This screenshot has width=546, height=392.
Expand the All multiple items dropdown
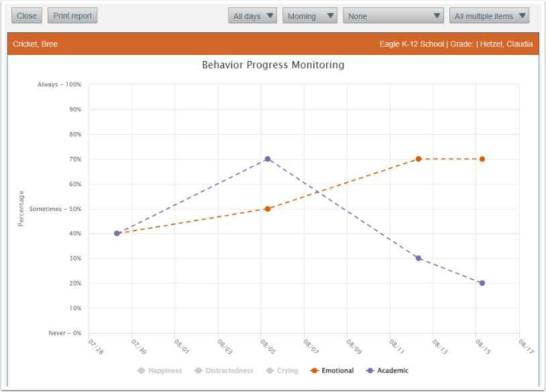(x=489, y=15)
